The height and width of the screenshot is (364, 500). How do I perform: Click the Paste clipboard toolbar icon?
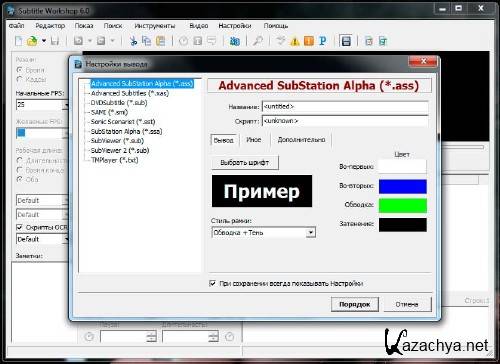coord(161,41)
